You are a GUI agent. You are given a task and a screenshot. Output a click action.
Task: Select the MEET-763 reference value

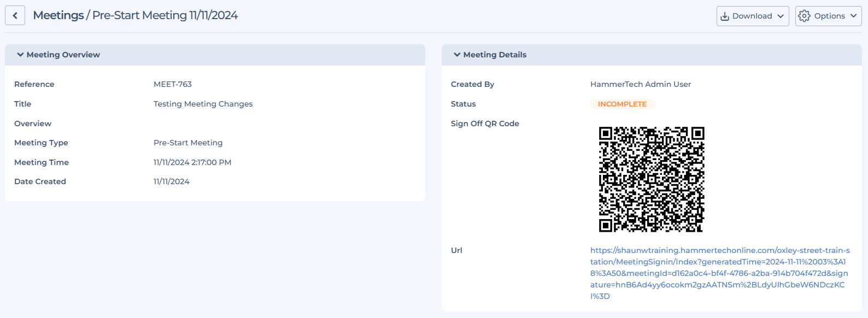pos(173,84)
